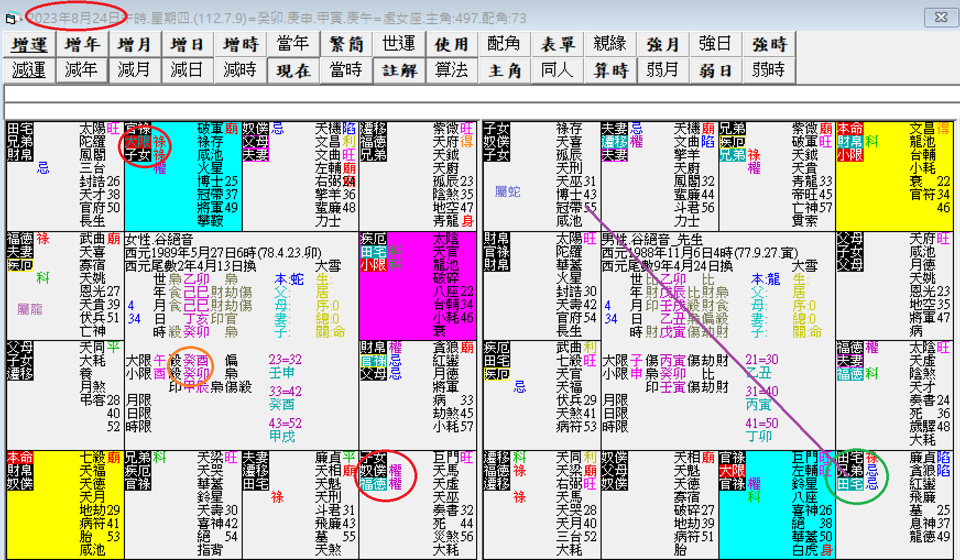This screenshot has width=960, height=560.
Task: Click the 屬龍 label in left chart
Action: point(30,309)
